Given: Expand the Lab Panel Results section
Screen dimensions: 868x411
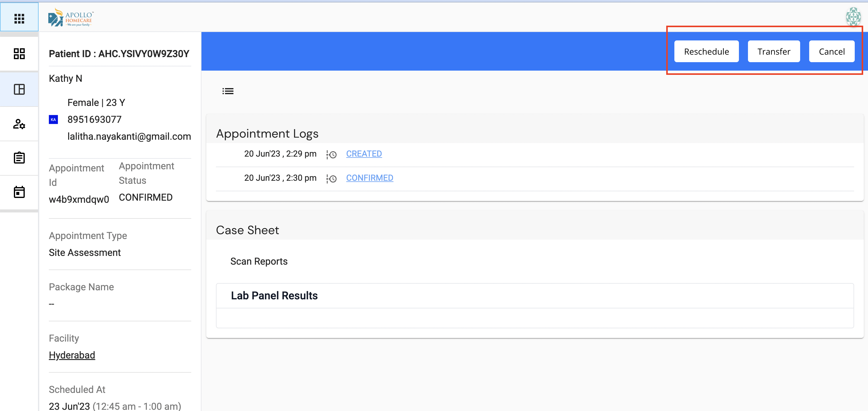Looking at the screenshot, I should pos(274,296).
